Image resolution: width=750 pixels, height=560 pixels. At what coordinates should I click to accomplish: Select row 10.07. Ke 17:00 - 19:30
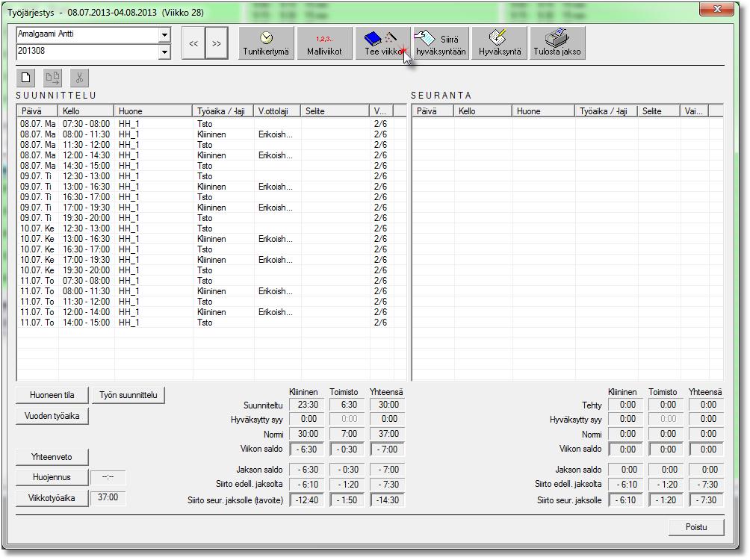pyautogui.click(x=211, y=260)
